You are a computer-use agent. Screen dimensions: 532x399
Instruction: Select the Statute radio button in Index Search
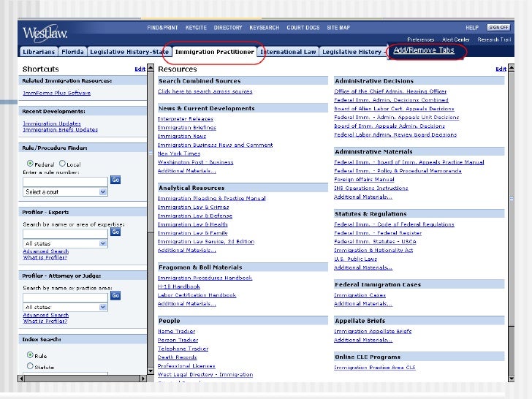[x=30, y=365]
